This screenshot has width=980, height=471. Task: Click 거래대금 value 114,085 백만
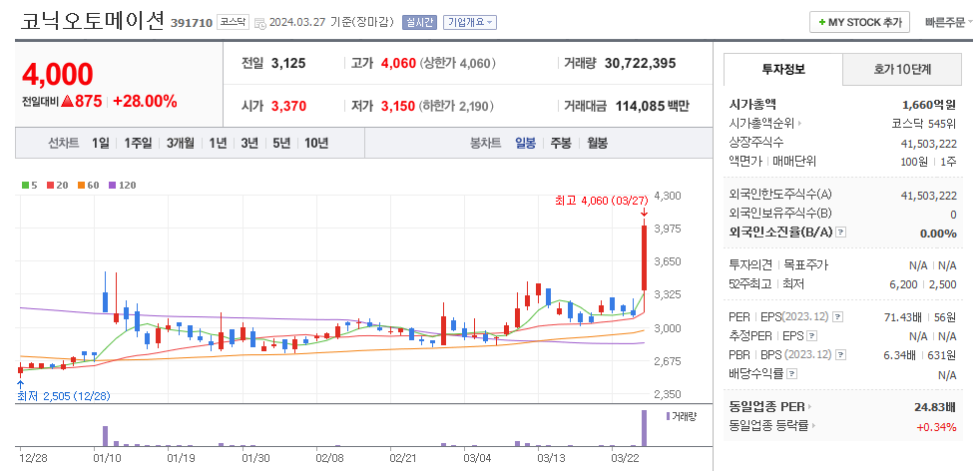(652, 106)
